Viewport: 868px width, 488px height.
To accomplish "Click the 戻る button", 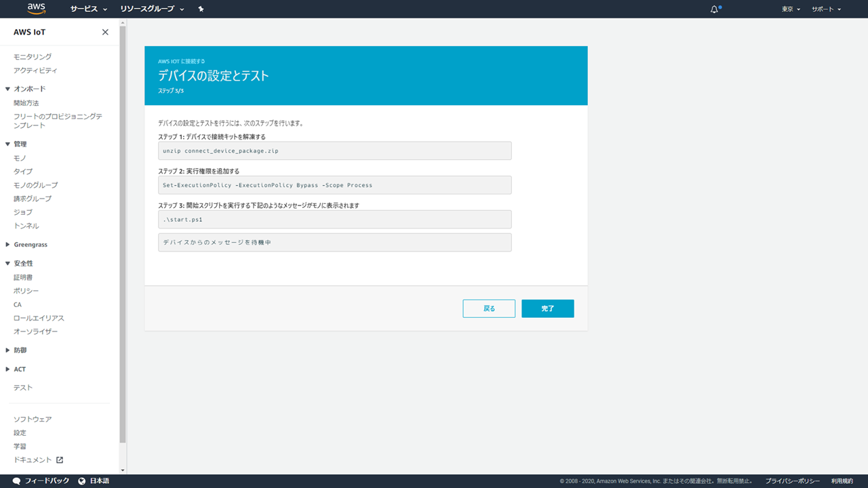I will [x=489, y=308].
